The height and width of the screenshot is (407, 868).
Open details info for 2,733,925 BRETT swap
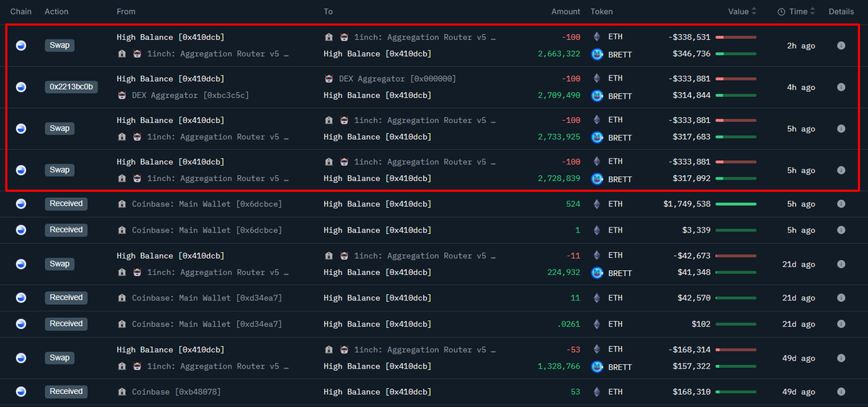841,129
